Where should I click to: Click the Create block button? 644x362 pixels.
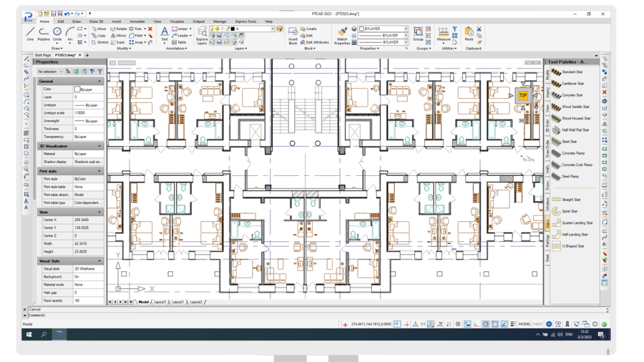point(309,28)
